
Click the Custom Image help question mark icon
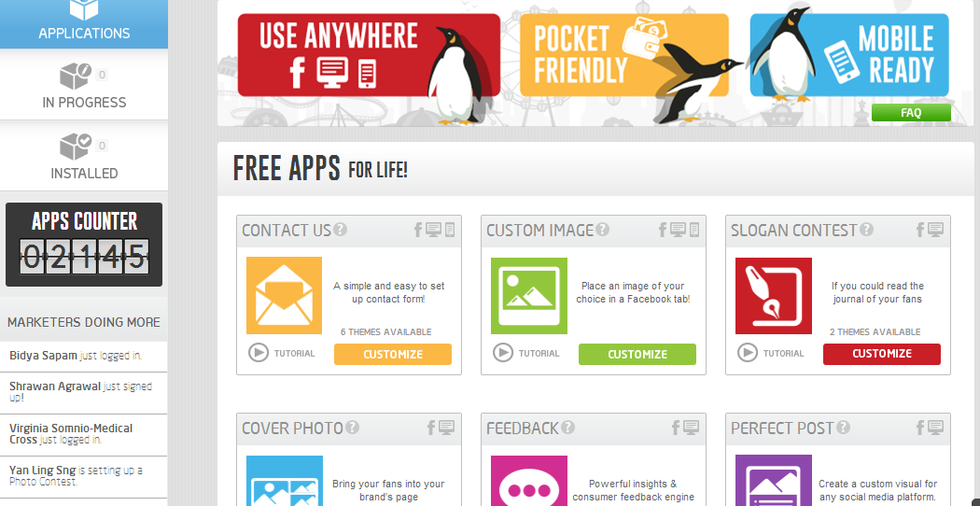click(602, 230)
